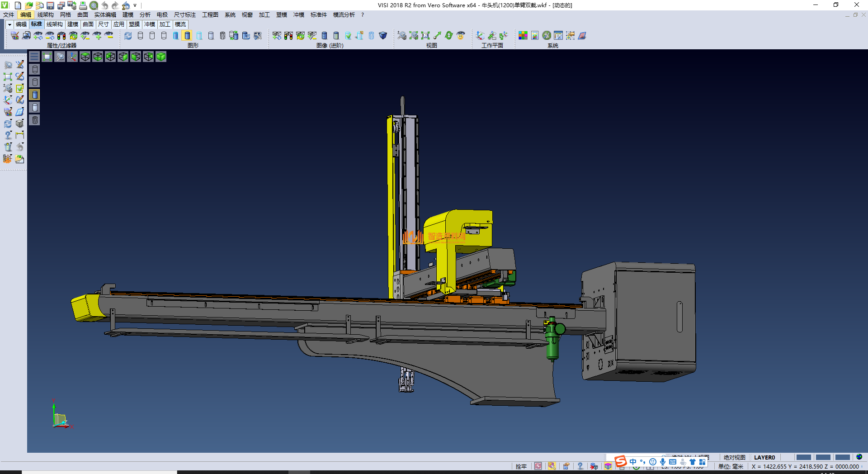The width and height of the screenshot is (868, 474).
Task: Click the system wrench settings icon
Action: click(x=547, y=35)
